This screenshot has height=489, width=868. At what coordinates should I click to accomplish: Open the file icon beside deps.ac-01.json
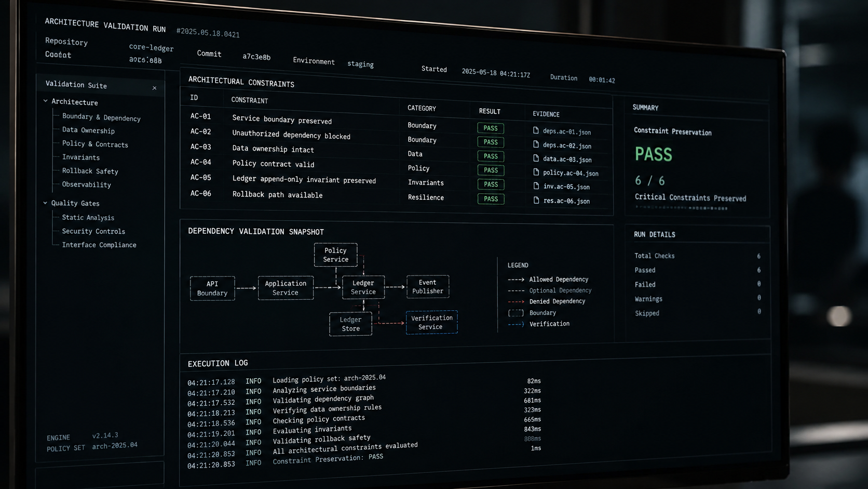[x=536, y=130]
